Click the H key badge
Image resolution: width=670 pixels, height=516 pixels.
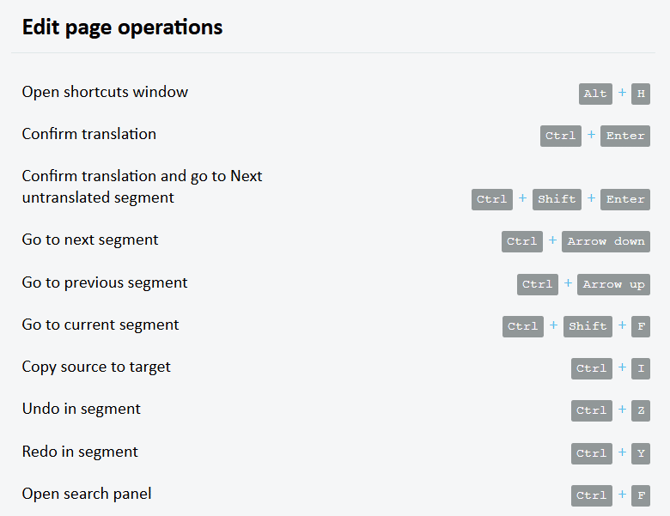pos(641,94)
